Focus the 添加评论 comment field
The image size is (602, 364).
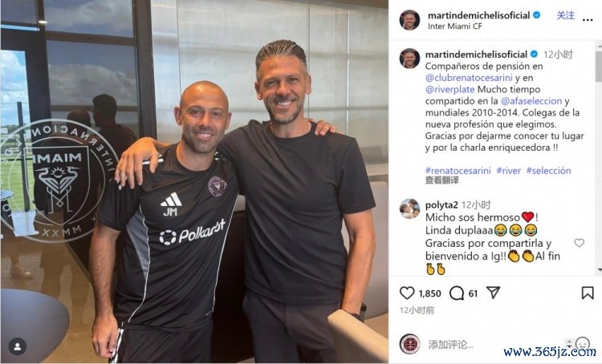491,344
